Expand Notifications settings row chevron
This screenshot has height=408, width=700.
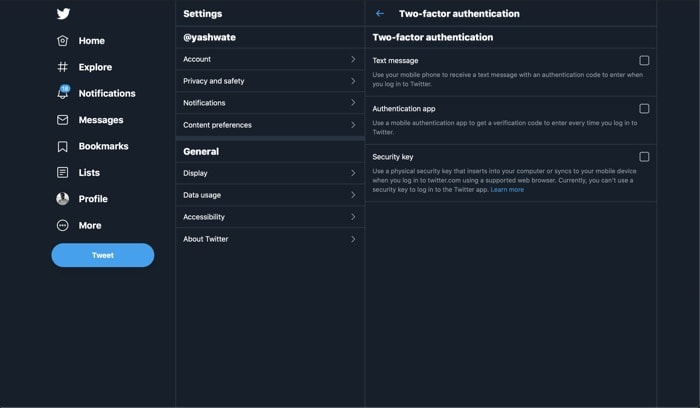point(353,103)
